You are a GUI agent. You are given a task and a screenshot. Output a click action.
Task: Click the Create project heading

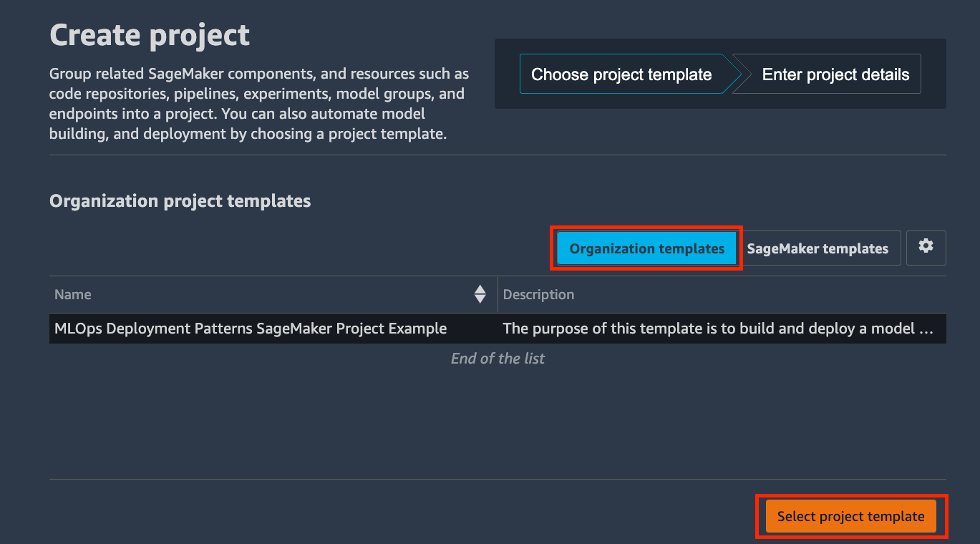[x=150, y=35]
